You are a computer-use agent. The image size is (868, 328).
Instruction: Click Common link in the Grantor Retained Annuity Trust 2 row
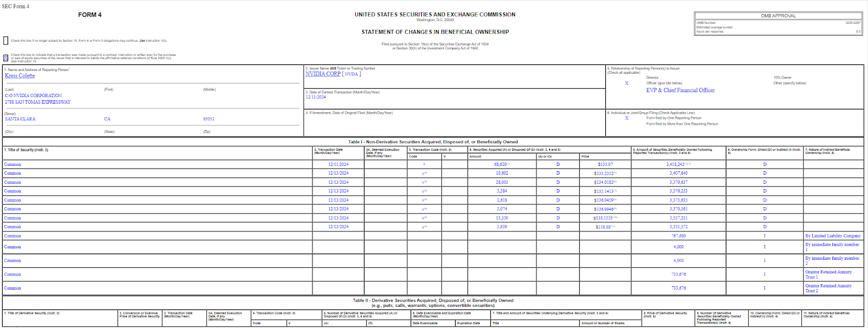coord(12,288)
